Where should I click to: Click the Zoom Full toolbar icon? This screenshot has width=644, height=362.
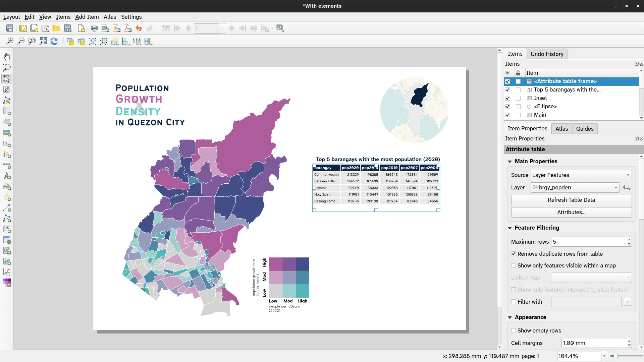tap(43, 41)
